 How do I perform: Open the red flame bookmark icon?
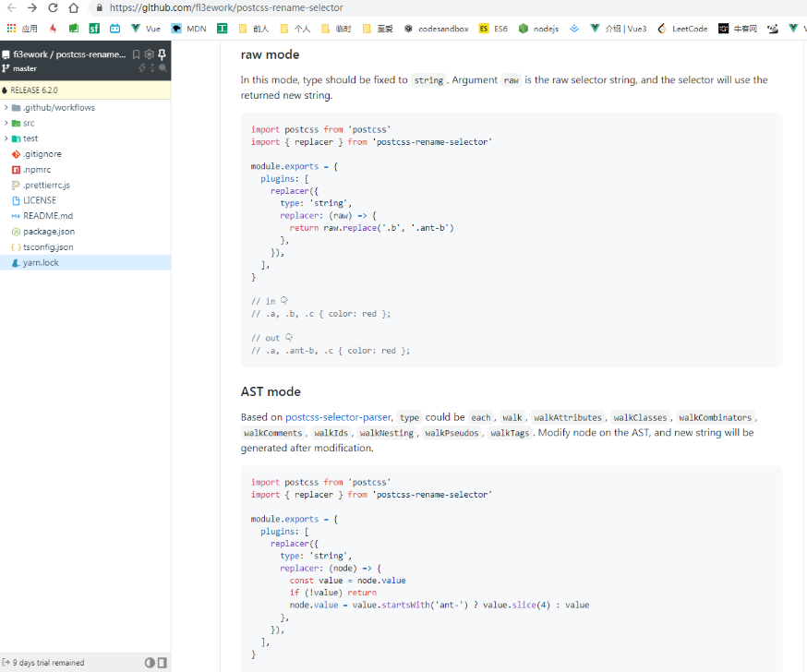tap(53, 29)
